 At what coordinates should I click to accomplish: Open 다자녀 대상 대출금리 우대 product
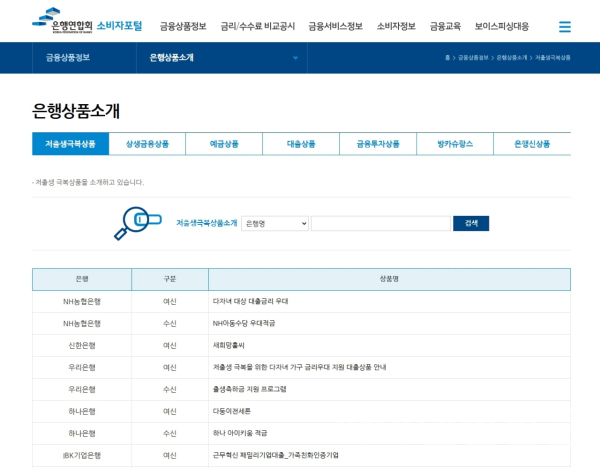tap(250, 302)
